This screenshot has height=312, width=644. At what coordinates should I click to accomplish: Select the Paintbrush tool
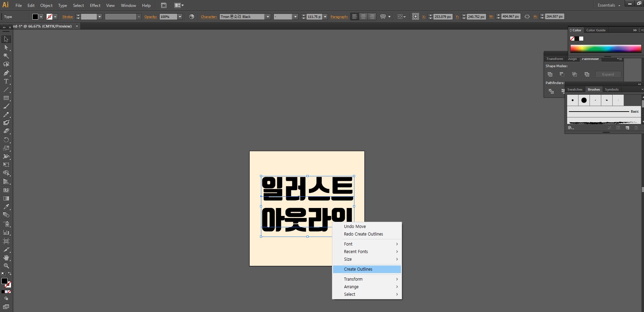point(6,106)
